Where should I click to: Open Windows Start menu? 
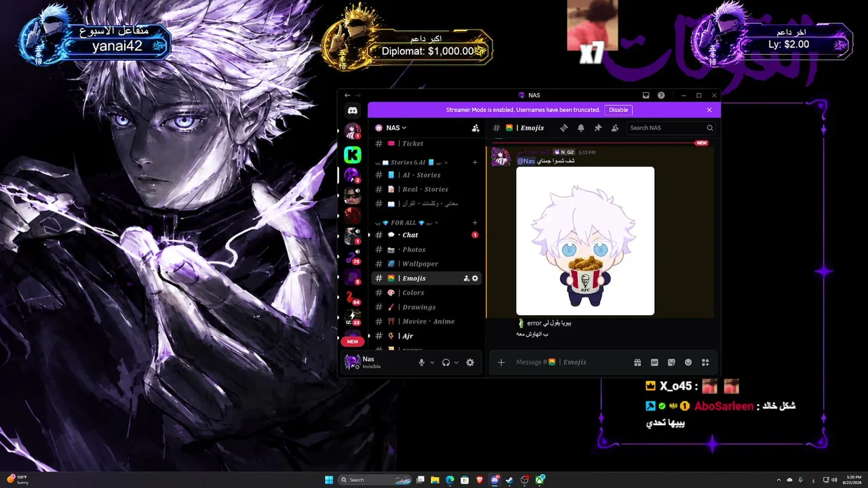point(329,480)
